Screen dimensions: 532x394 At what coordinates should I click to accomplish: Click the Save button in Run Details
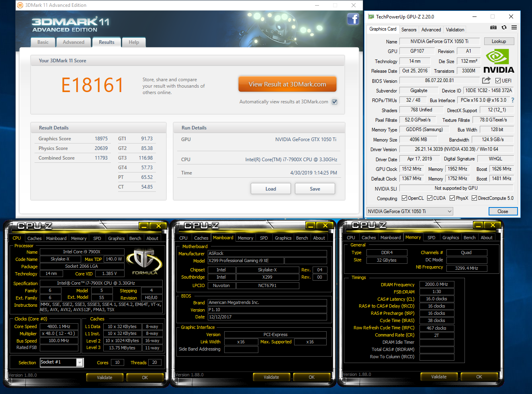[315, 189]
